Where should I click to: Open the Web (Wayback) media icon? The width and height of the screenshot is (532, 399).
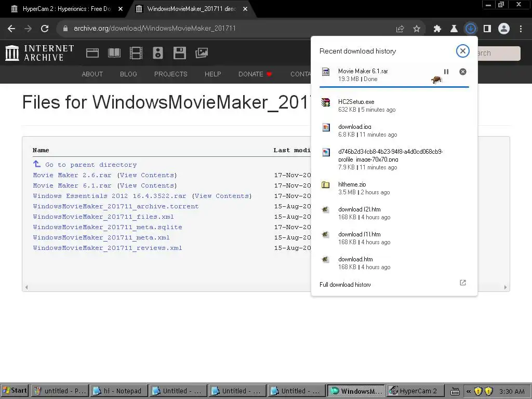point(92,53)
